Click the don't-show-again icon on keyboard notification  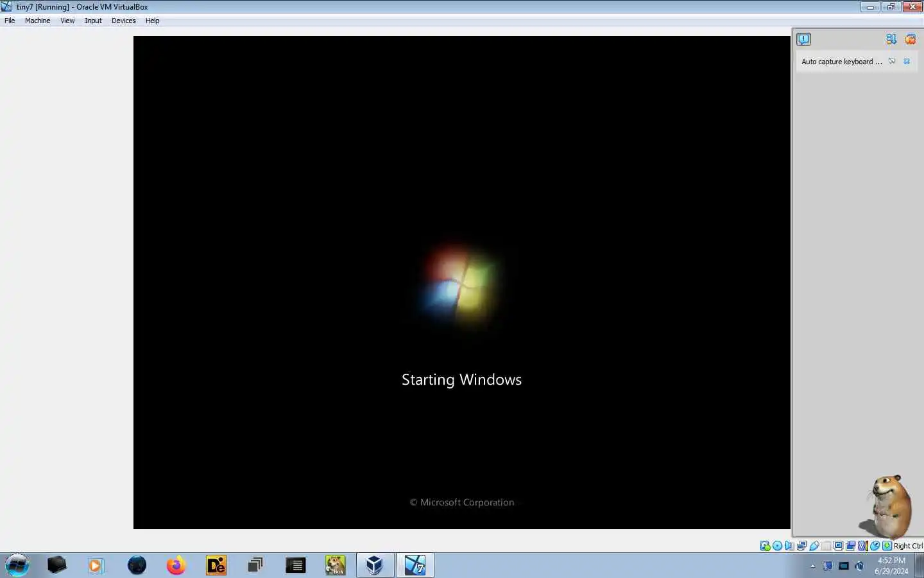pos(892,62)
